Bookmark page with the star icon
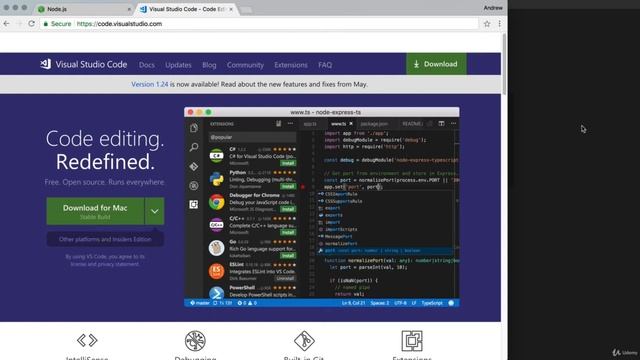640x360 pixels. (487, 24)
